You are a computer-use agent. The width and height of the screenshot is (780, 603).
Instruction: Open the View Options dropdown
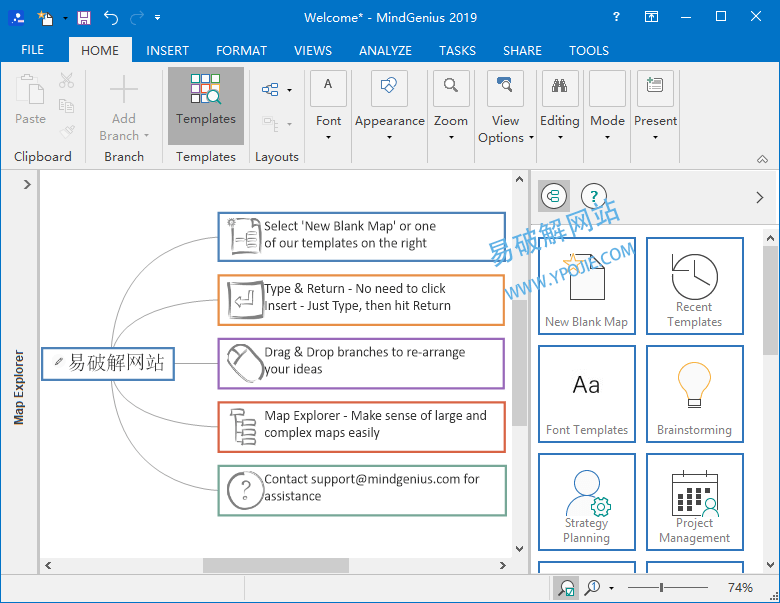(x=505, y=106)
